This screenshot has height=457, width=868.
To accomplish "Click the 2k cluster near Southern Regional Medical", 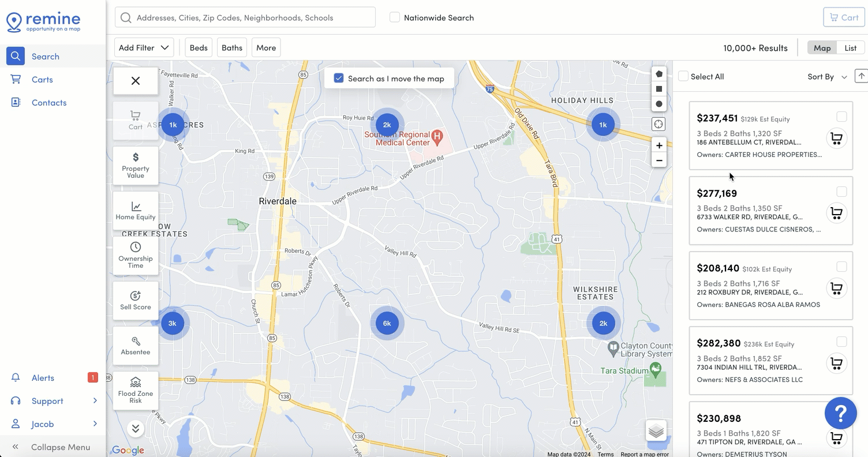I will click(387, 125).
